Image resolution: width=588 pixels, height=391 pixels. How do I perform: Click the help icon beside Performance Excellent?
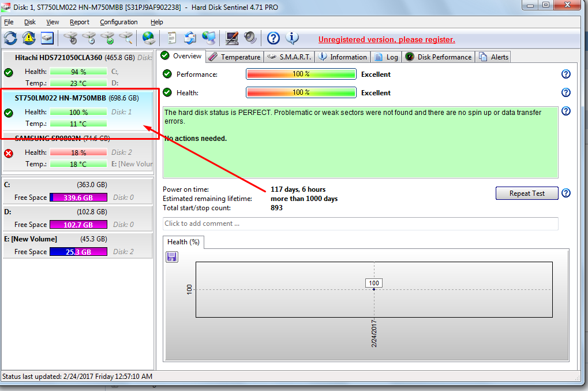[566, 74]
